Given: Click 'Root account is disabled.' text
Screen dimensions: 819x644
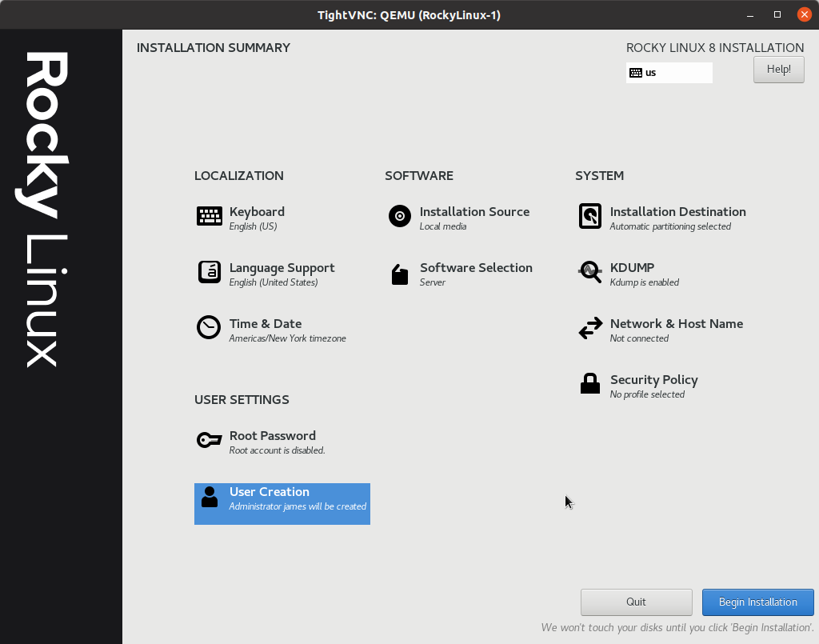Looking at the screenshot, I should click(x=278, y=450).
